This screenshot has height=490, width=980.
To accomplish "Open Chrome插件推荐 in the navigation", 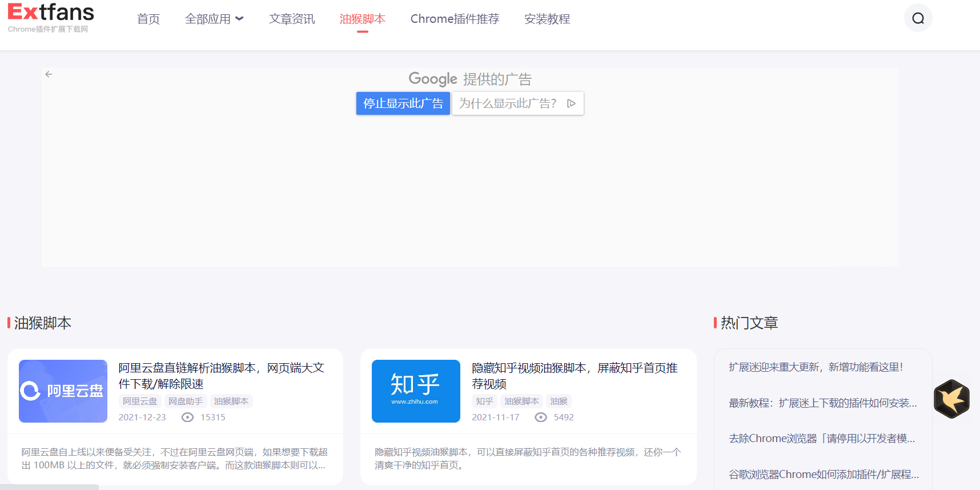I will click(455, 19).
